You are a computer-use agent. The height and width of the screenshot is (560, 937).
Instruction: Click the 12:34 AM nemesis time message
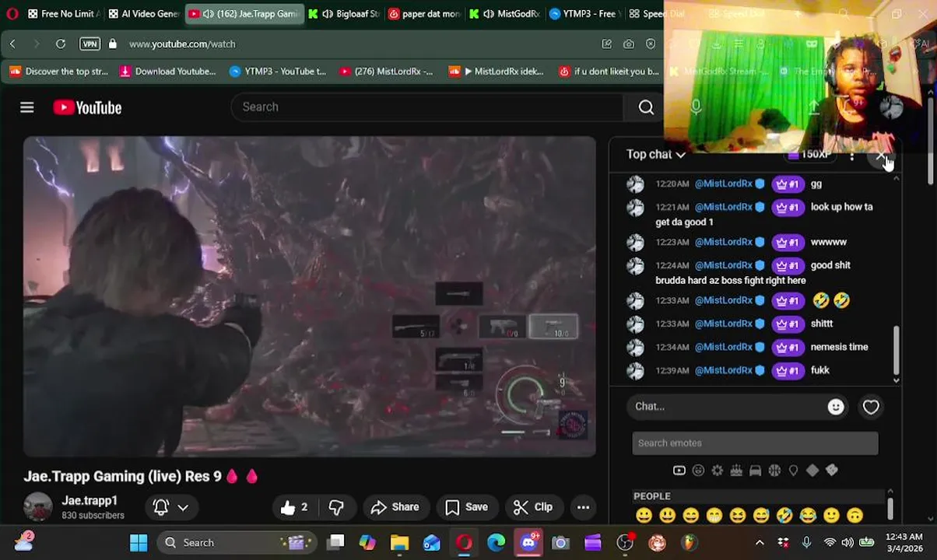(x=763, y=347)
